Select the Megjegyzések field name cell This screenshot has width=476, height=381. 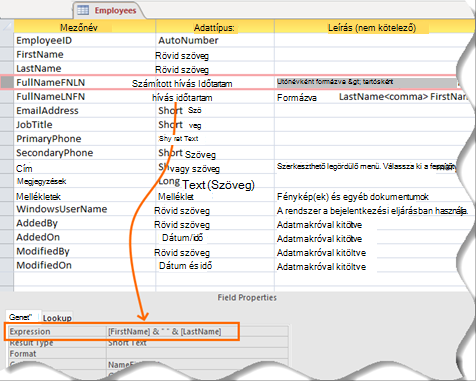[85, 181]
